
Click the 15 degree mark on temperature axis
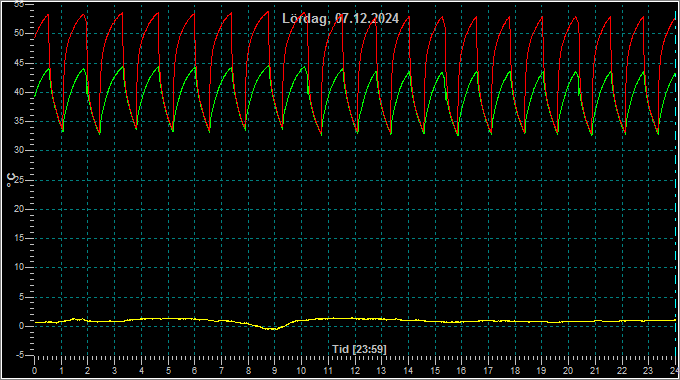20,238
